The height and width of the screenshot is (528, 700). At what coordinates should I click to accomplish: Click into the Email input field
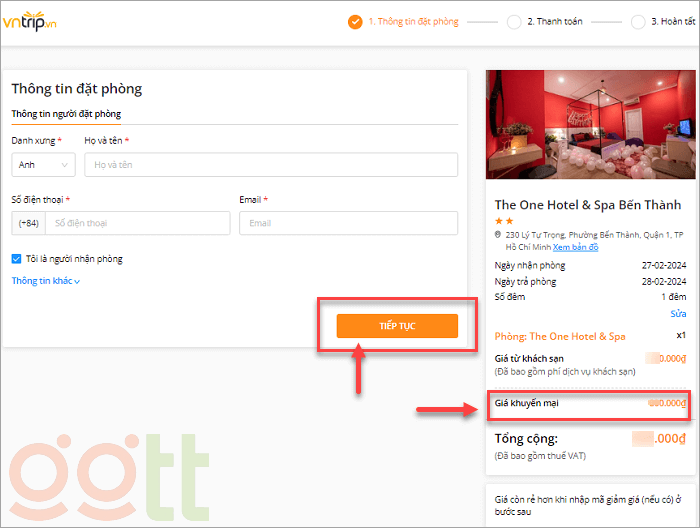tap(348, 223)
